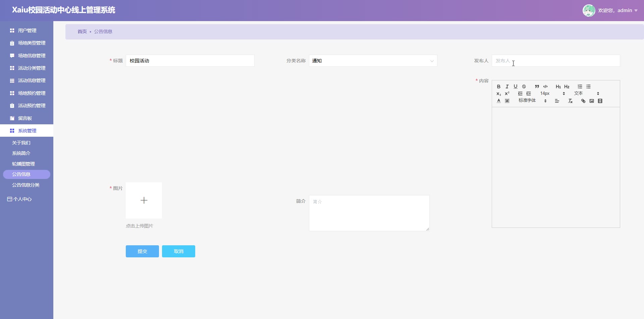Click into the 内容 rich text area
644x319 pixels.
[556, 167]
